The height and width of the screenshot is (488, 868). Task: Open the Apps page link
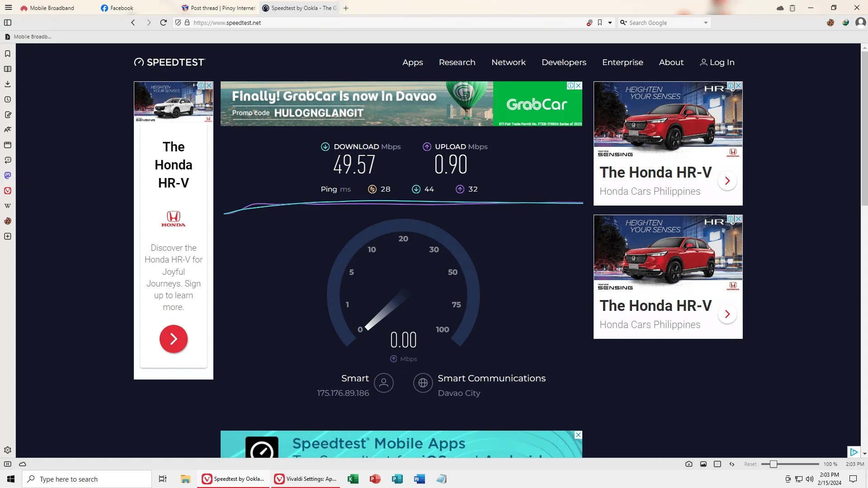413,62
